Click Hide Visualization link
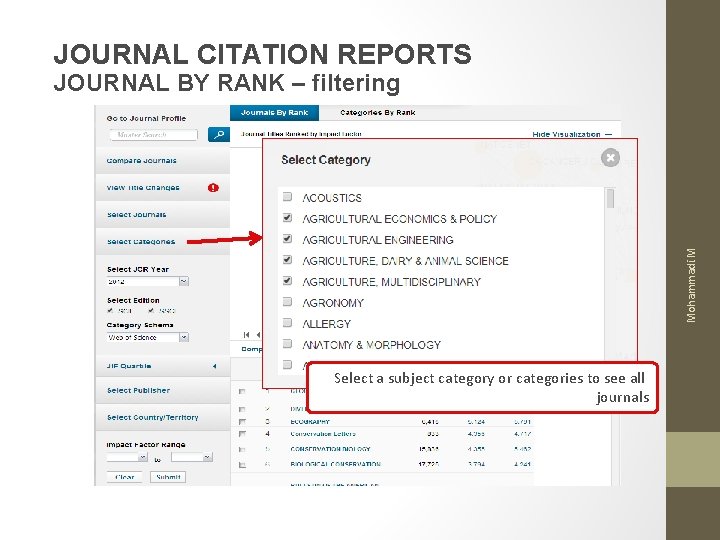 tap(572, 134)
